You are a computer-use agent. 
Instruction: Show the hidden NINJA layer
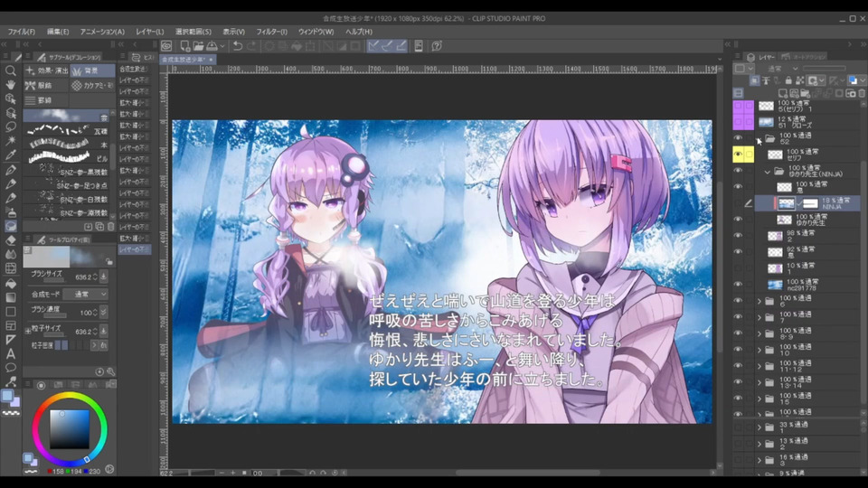click(x=738, y=203)
